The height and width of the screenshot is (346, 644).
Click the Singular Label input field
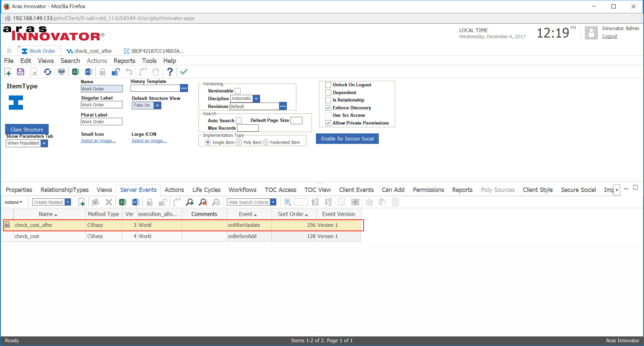click(x=101, y=105)
